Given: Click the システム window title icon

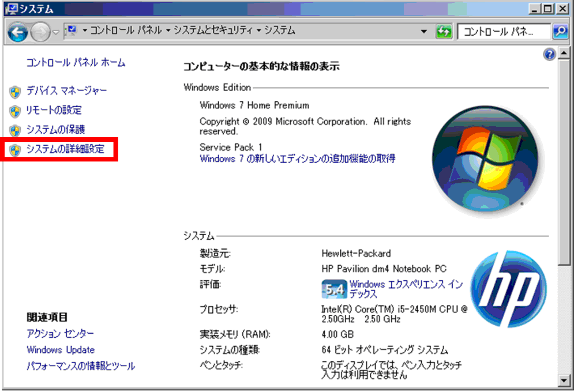Looking at the screenshot, I should (x=13, y=9).
